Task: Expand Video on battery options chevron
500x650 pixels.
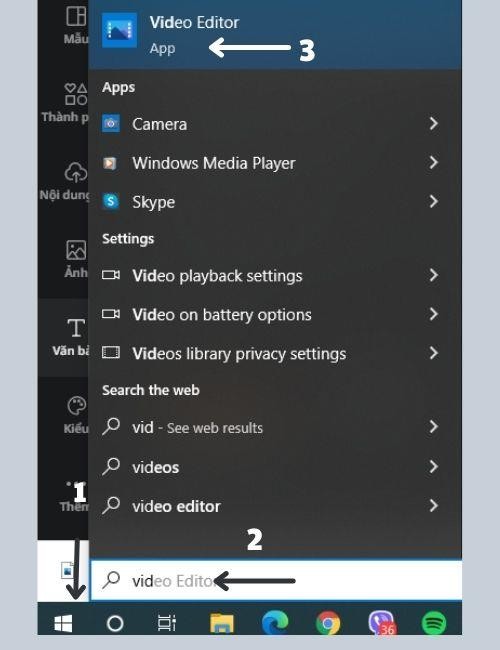Action: pyautogui.click(x=433, y=314)
